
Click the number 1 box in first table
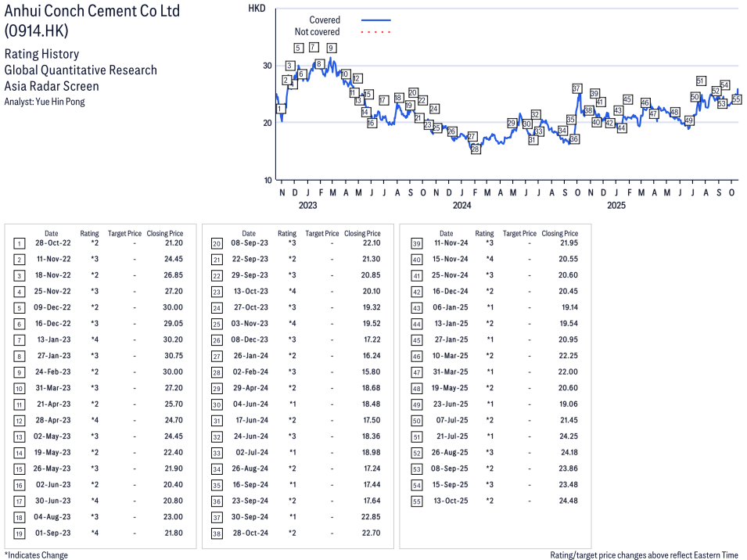pos(20,244)
